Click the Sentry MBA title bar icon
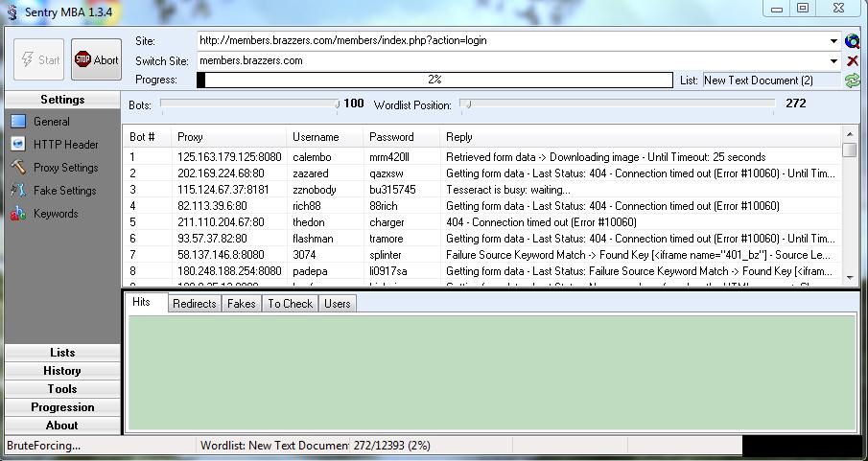Image resolution: width=868 pixels, height=461 pixels. click(12, 12)
